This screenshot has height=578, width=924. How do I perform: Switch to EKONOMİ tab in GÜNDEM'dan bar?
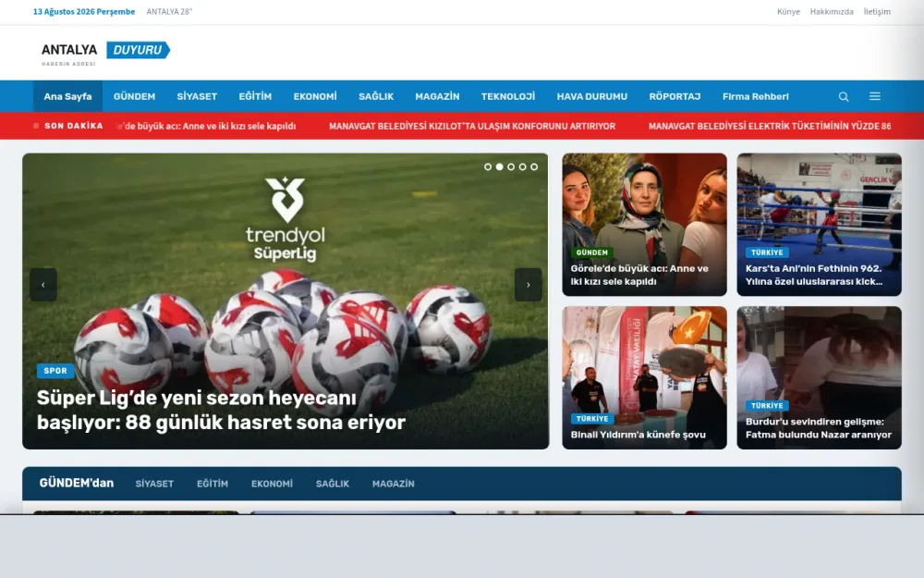pos(272,484)
